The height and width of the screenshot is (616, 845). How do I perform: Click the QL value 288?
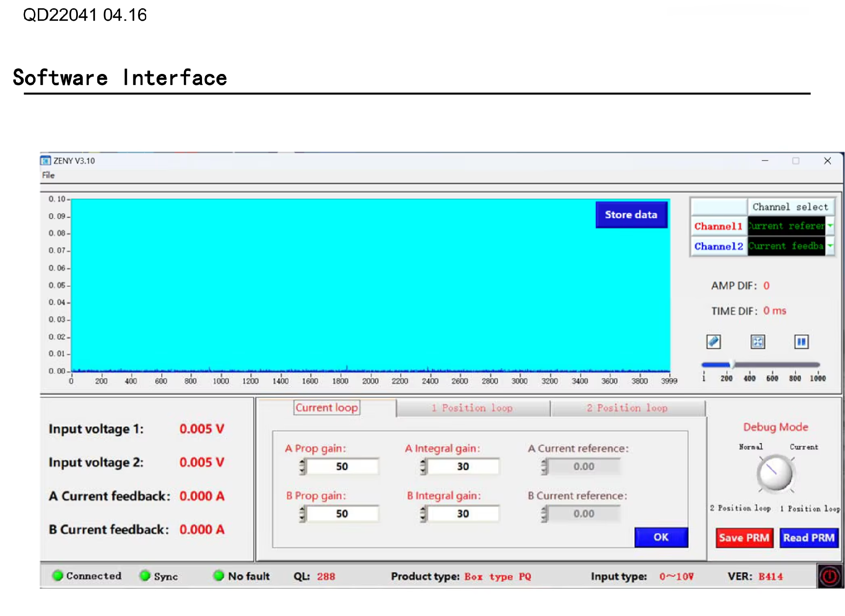[x=326, y=576]
